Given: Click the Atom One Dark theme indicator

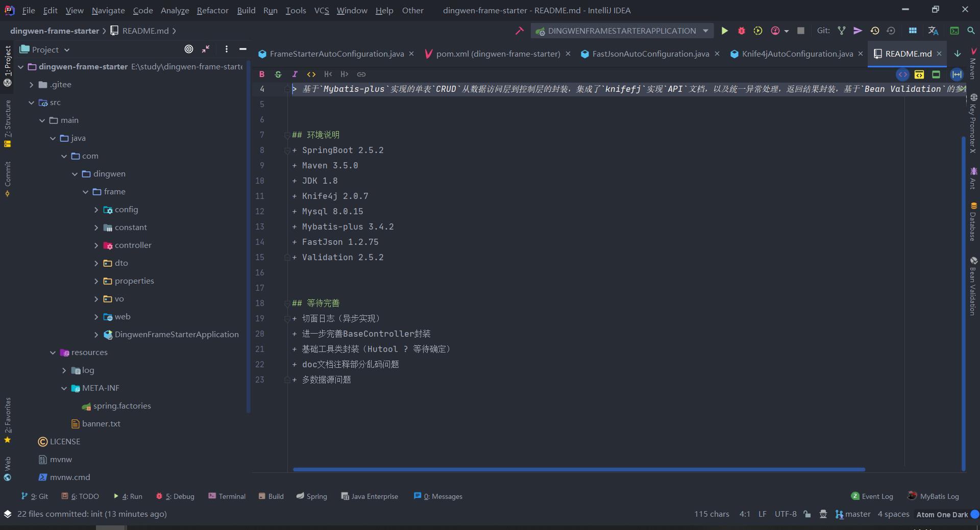Looking at the screenshot, I should click(942, 514).
